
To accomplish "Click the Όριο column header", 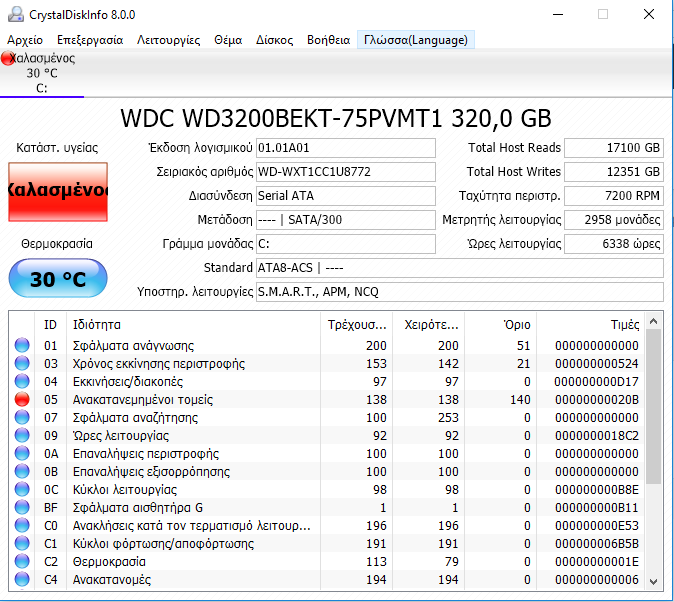I will (500, 325).
